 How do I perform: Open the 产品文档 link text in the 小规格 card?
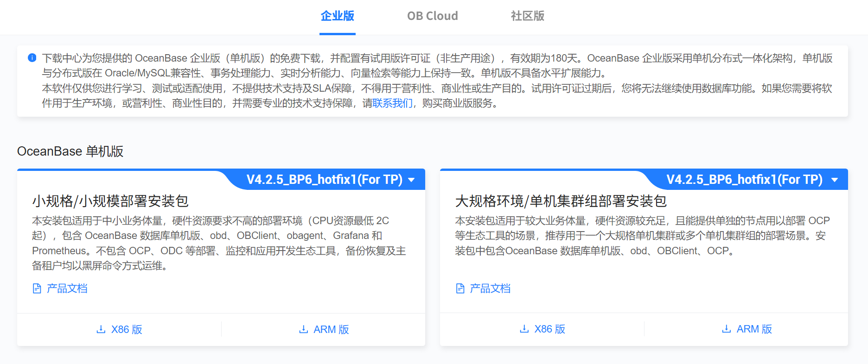(67, 289)
